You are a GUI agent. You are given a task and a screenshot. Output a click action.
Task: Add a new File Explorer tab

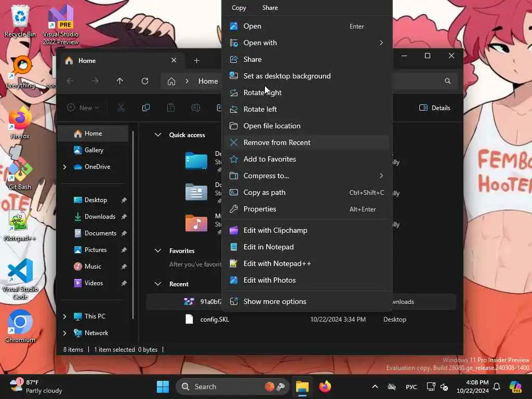(x=196, y=61)
